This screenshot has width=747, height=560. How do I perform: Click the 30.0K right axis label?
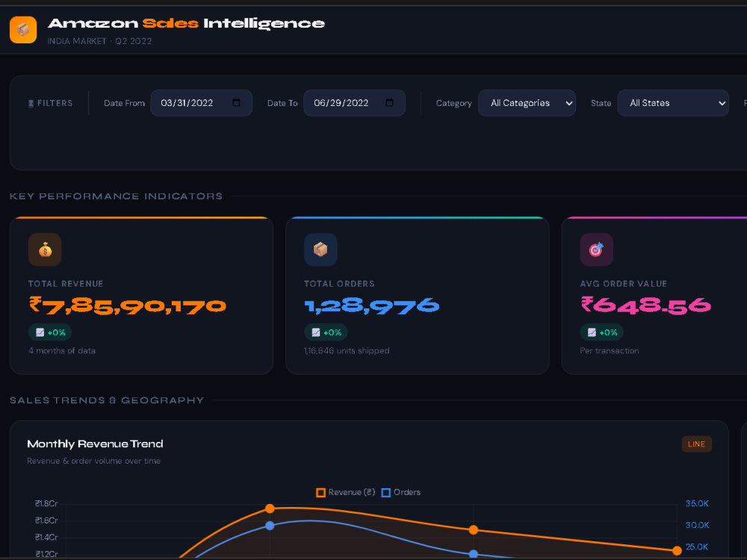click(697, 525)
